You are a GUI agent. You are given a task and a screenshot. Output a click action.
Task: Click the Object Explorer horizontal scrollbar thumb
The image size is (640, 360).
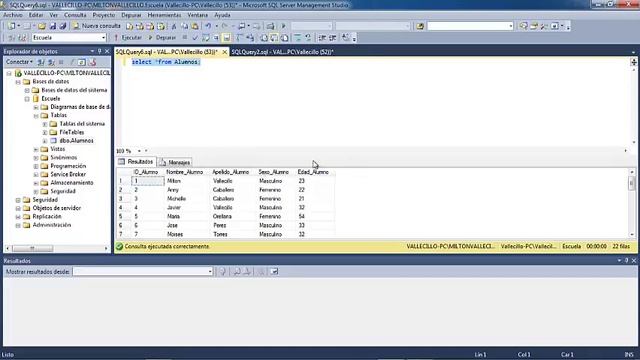click(32, 249)
